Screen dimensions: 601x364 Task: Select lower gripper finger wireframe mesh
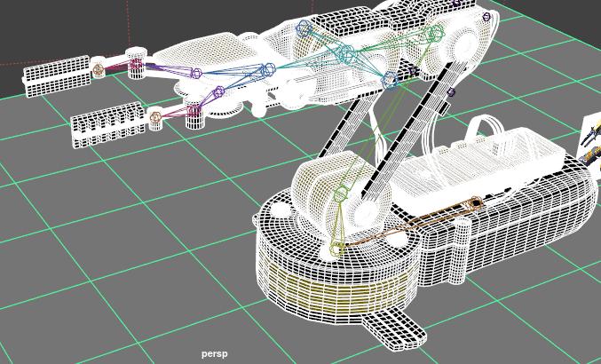click(108, 124)
